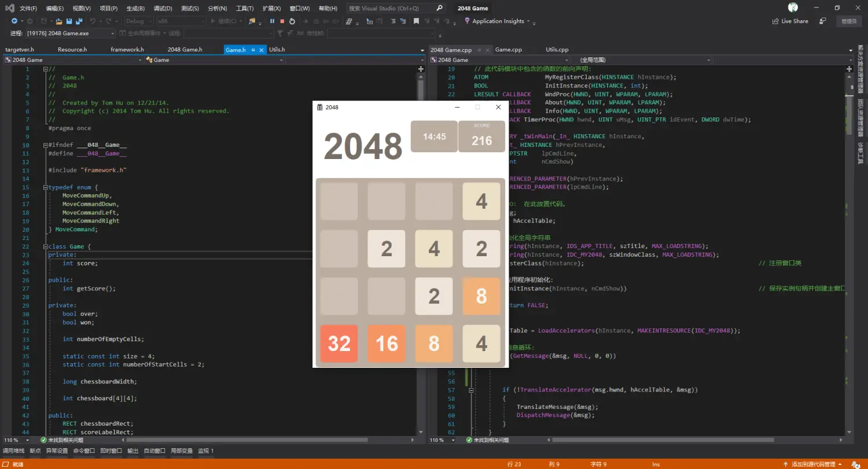Screen dimensions: 868x469
Task: Click the Application Insights toolbar button
Action: [x=498, y=21]
